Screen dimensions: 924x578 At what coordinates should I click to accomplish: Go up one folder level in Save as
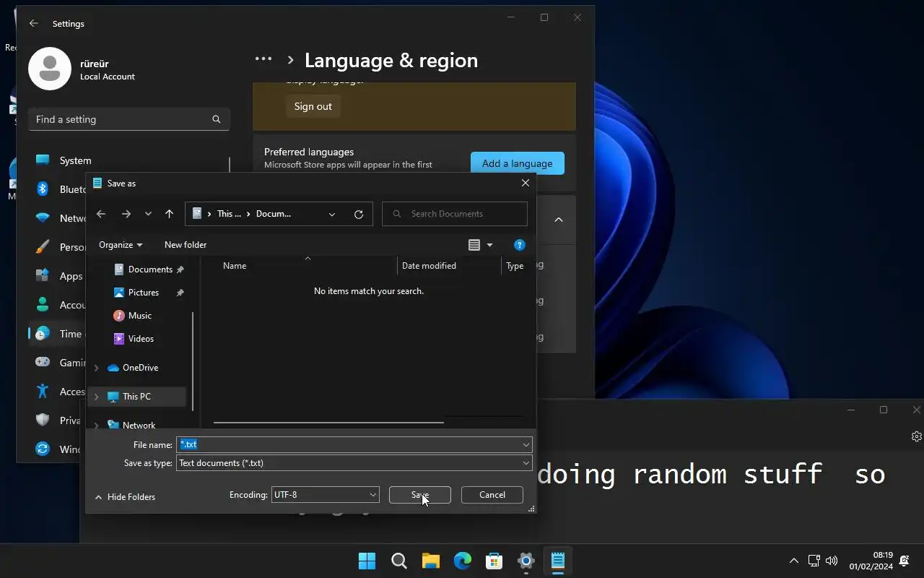(169, 214)
